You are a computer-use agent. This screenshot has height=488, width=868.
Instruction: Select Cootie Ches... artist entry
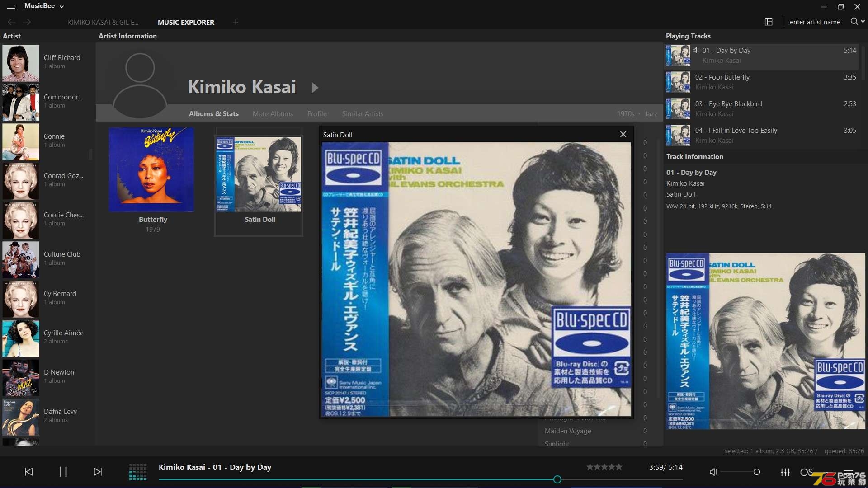tap(47, 220)
